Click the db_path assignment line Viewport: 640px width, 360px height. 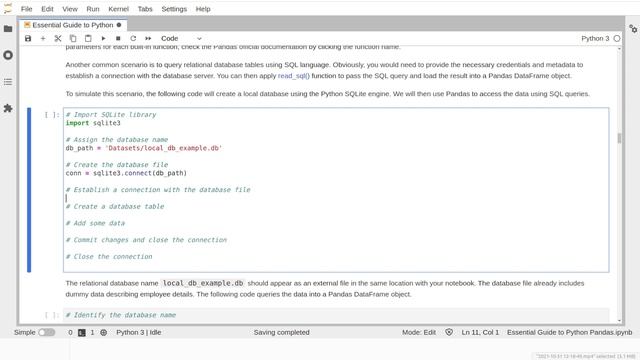click(x=144, y=148)
